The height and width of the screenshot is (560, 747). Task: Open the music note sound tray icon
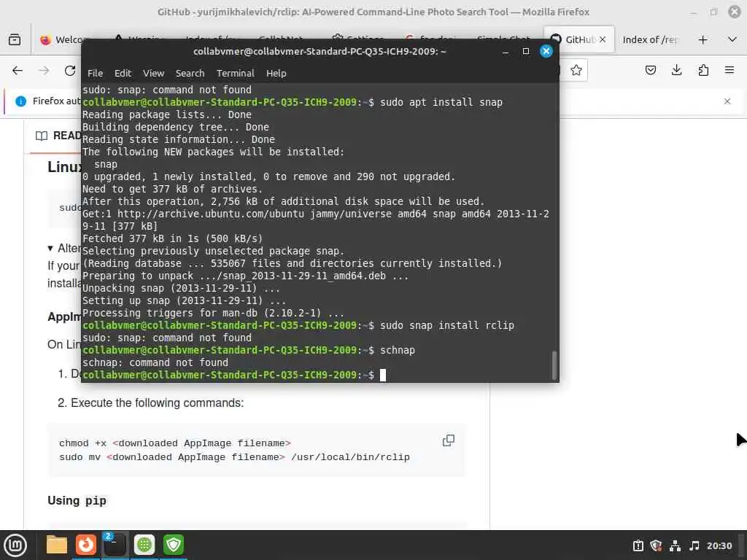694,545
